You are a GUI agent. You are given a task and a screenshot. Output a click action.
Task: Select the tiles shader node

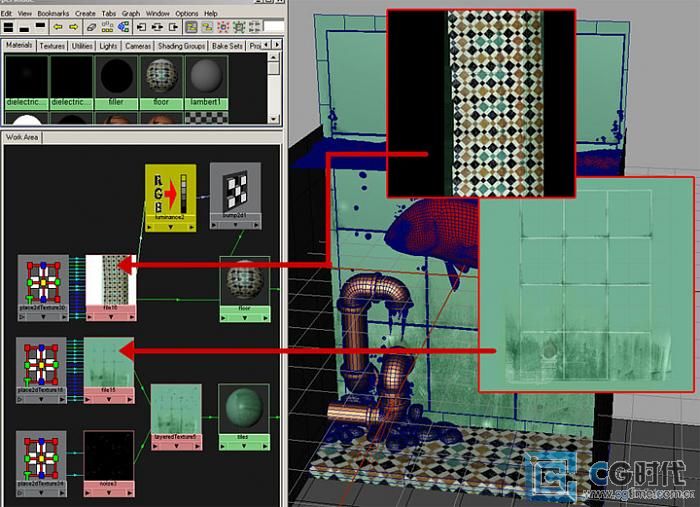pyautogui.click(x=244, y=417)
